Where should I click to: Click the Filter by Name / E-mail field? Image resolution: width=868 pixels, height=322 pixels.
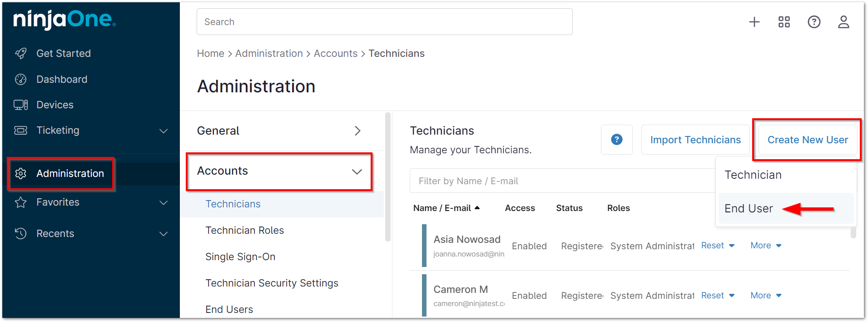click(x=561, y=181)
